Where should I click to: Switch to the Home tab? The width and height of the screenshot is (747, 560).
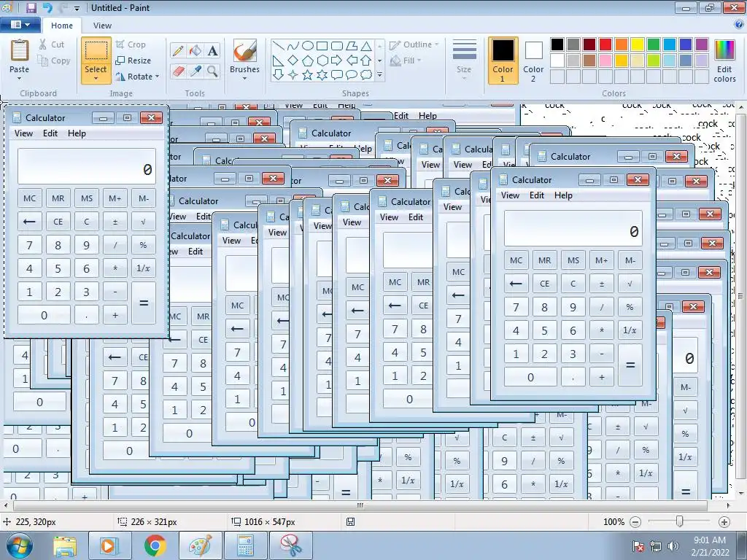click(62, 26)
